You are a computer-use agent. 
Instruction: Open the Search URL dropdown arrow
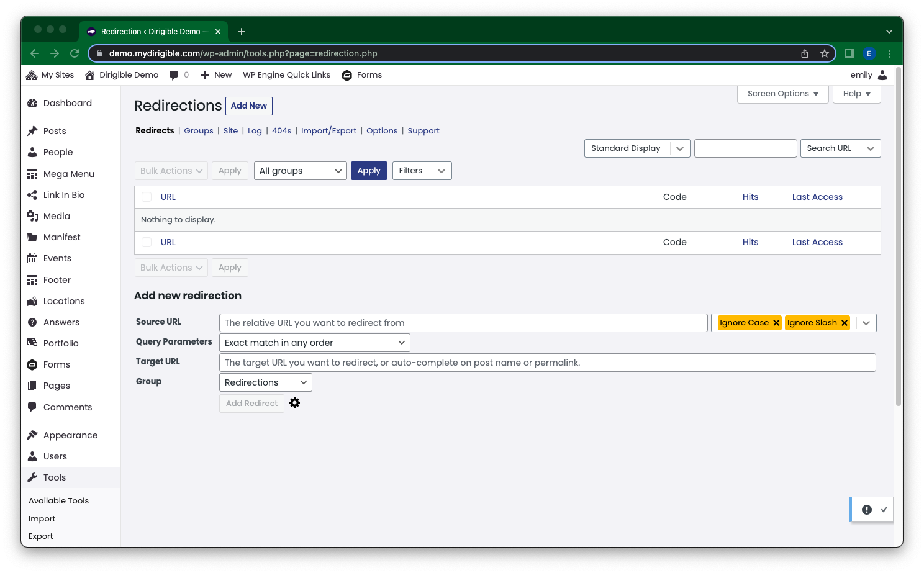click(871, 148)
